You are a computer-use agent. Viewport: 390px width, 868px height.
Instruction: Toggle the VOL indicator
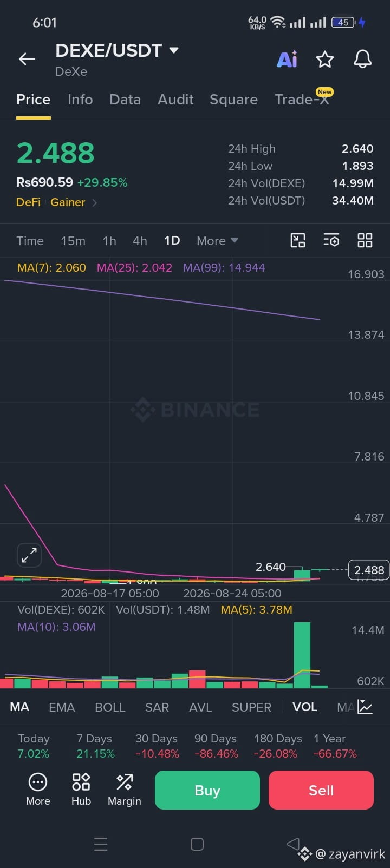(x=305, y=707)
